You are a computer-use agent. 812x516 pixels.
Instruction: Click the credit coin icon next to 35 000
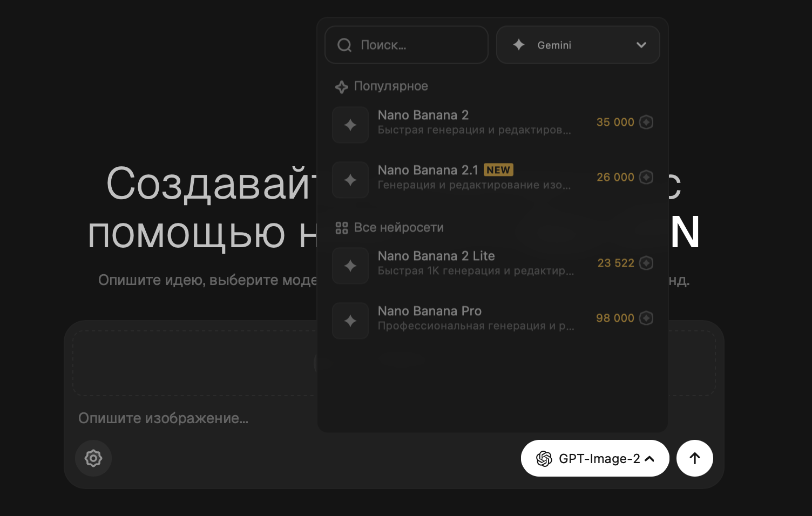tap(646, 123)
